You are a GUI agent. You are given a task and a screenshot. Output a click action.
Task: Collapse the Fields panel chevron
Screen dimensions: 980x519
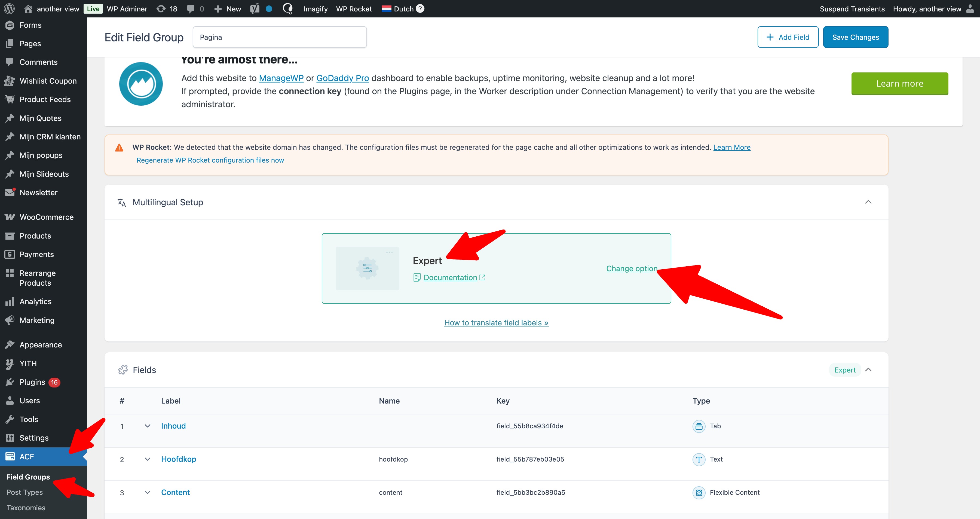[x=868, y=370]
